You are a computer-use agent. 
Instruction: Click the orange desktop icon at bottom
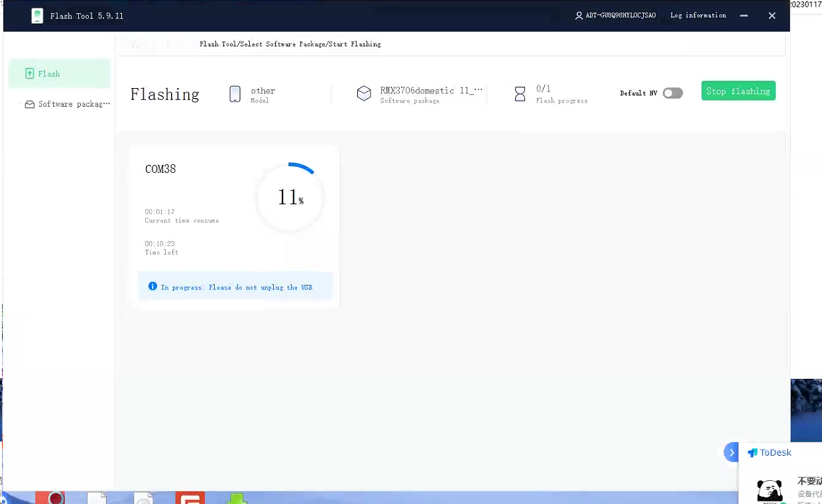tap(190, 498)
